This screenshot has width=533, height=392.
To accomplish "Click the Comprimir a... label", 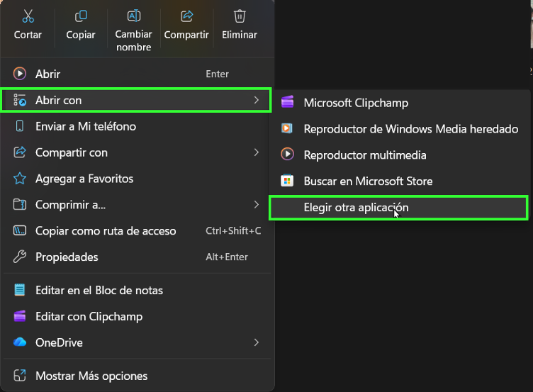I will pyautogui.click(x=70, y=205).
